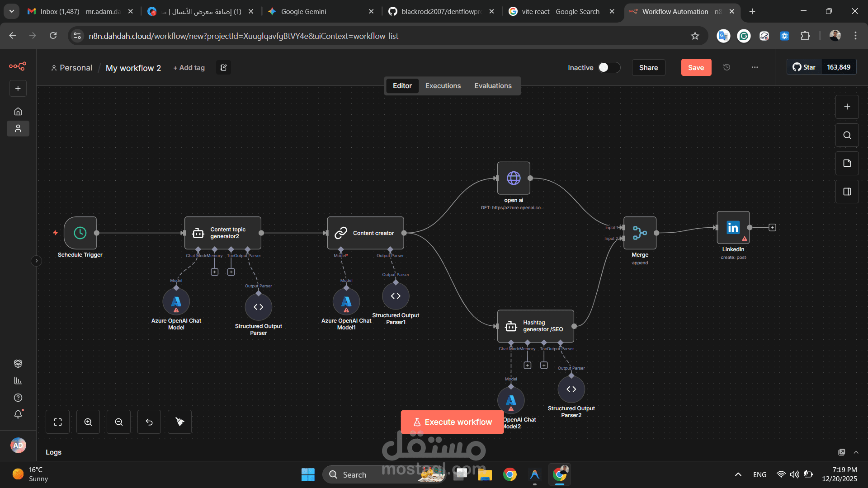The height and width of the screenshot is (488, 868).
Task: Open the node search magnifier button
Action: coord(847,135)
